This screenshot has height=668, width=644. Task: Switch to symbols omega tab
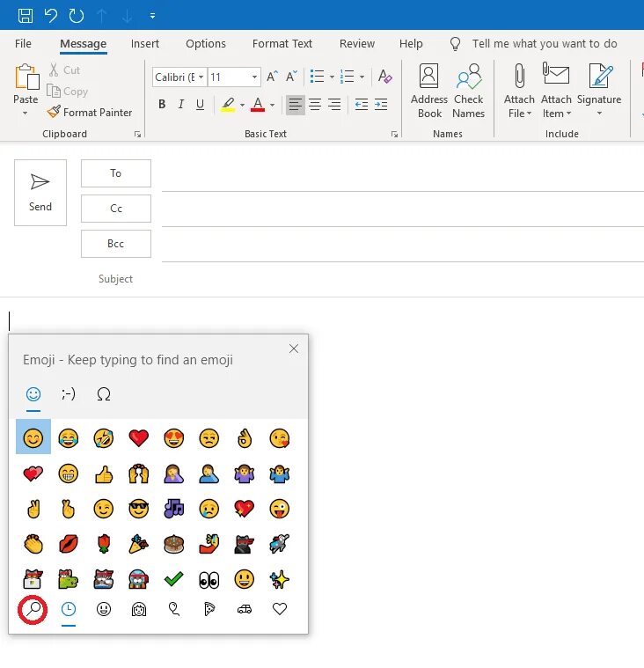tap(104, 394)
